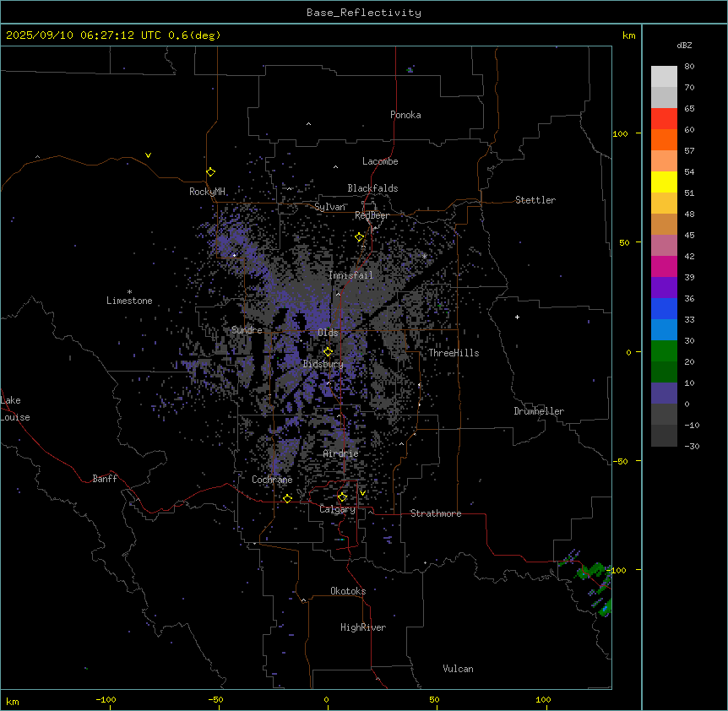Pick the slate blue 10-0 dBZ legend swatch
This screenshot has height=711, width=728.
(x=664, y=393)
